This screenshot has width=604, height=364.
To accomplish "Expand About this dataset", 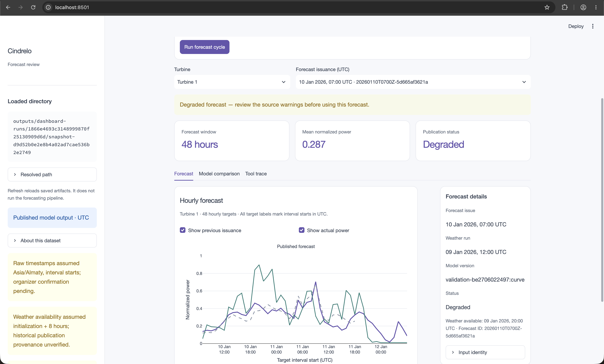I will pyautogui.click(x=52, y=241).
